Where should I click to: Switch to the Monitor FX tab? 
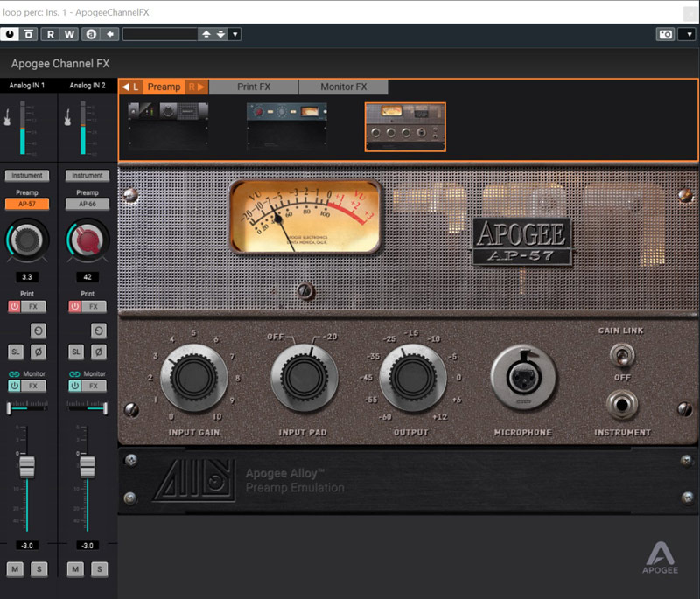[x=345, y=87]
